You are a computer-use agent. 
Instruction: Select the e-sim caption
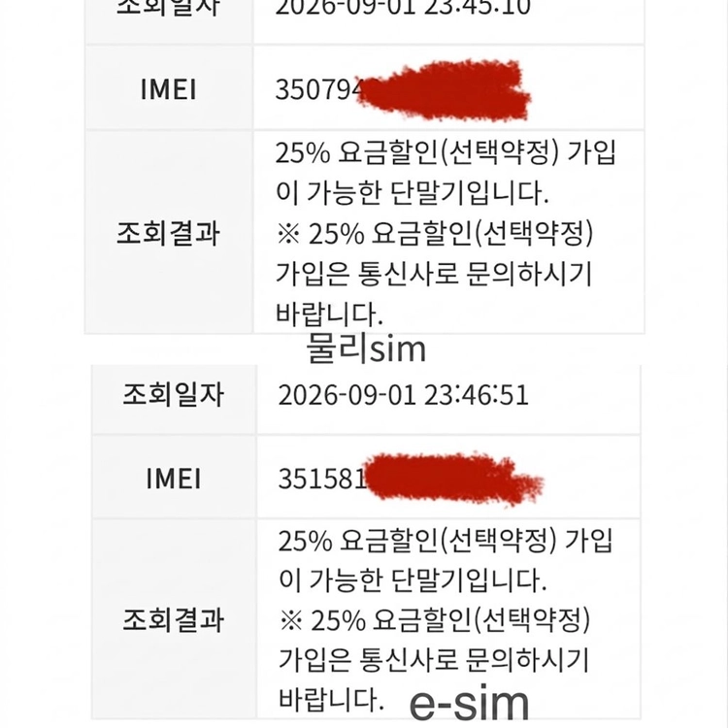click(470, 703)
